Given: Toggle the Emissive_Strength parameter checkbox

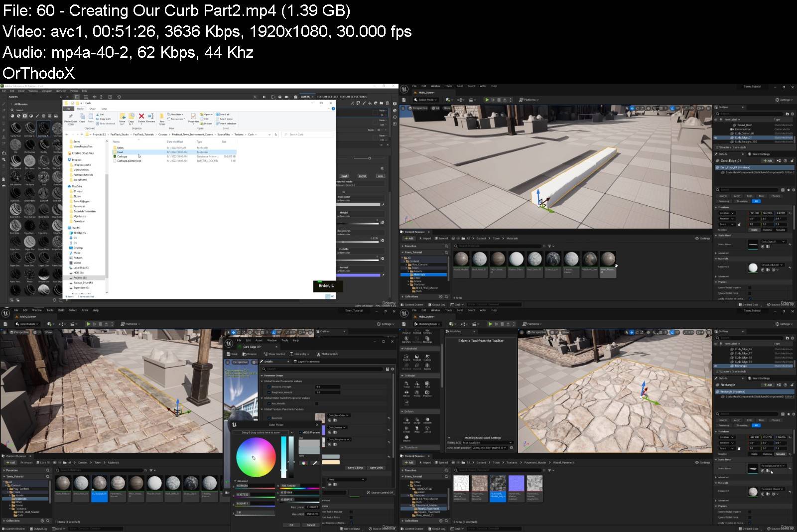Looking at the screenshot, I should pyautogui.click(x=269, y=387).
